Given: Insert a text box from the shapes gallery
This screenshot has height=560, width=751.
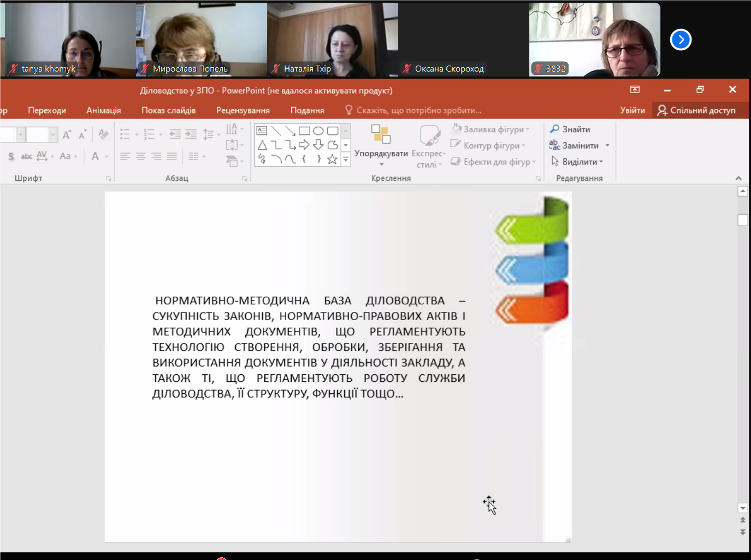Looking at the screenshot, I should point(262,131).
